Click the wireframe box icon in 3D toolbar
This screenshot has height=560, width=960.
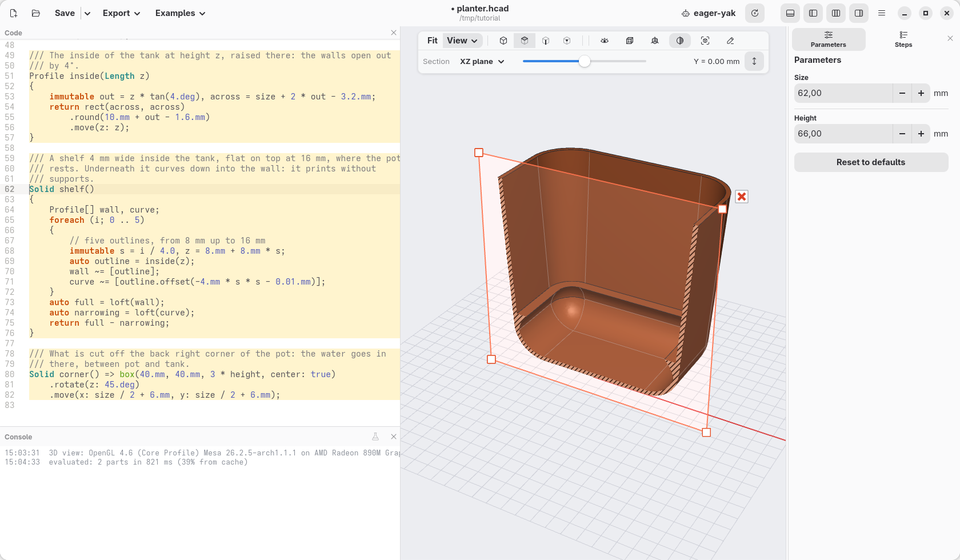click(x=630, y=41)
